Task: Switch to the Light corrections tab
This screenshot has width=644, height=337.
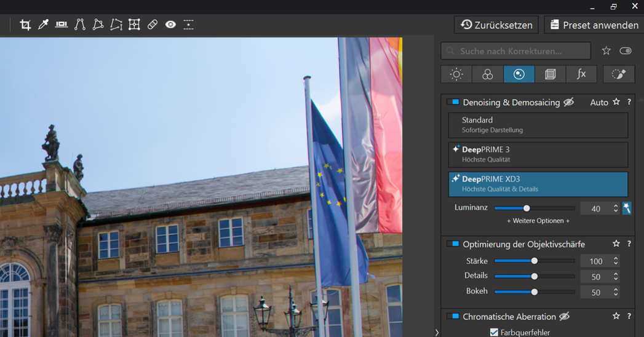Action: pos(456,74)
